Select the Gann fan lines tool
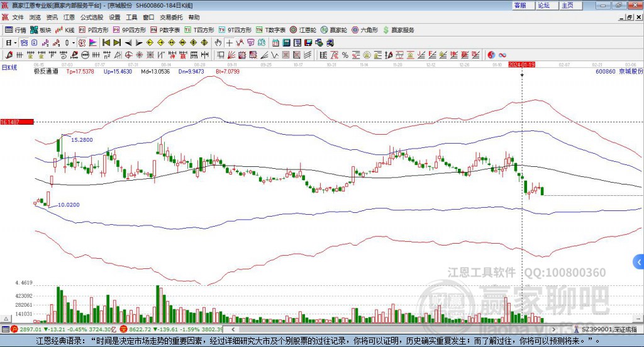The height and width of the screenshot is (347, 644). click(x=232, y=55)
